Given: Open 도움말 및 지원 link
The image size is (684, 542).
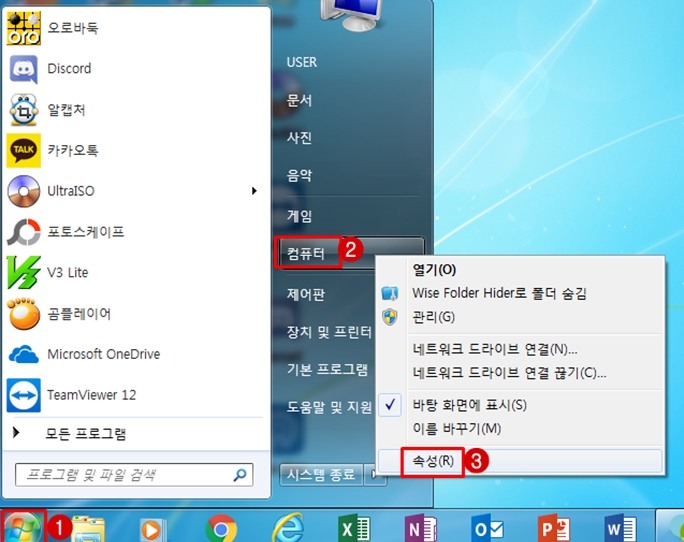Looking at the screenshot, I should coord(329,407).
